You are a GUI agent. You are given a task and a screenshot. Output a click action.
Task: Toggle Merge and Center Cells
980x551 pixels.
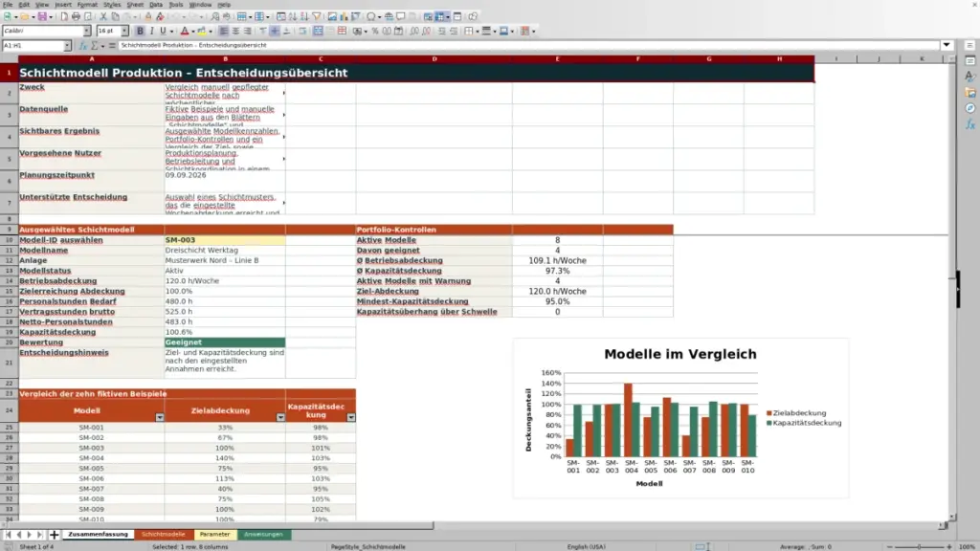pos(318,31)
